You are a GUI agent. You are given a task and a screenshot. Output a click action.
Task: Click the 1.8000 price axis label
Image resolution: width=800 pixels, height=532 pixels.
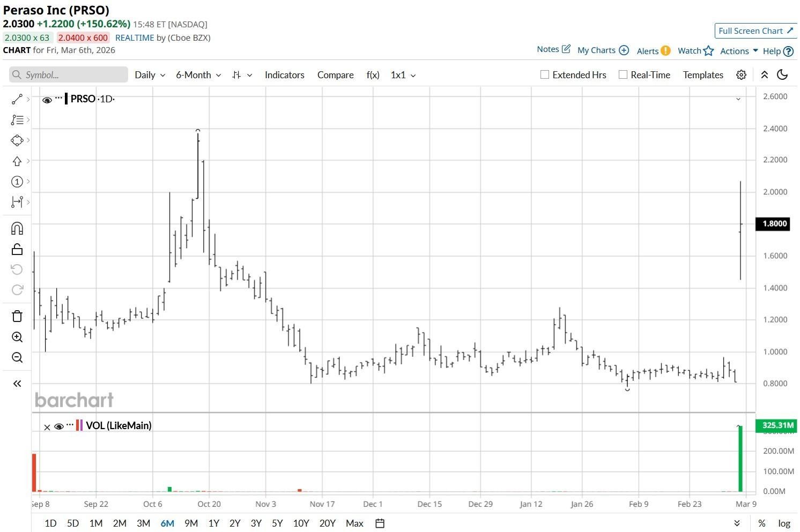(773, 224)
